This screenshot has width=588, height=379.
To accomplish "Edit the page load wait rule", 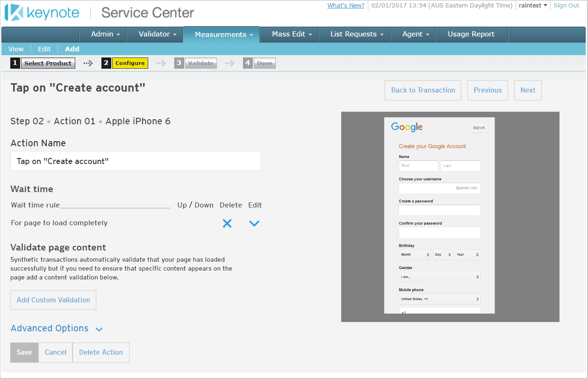I will click(254, 224).
